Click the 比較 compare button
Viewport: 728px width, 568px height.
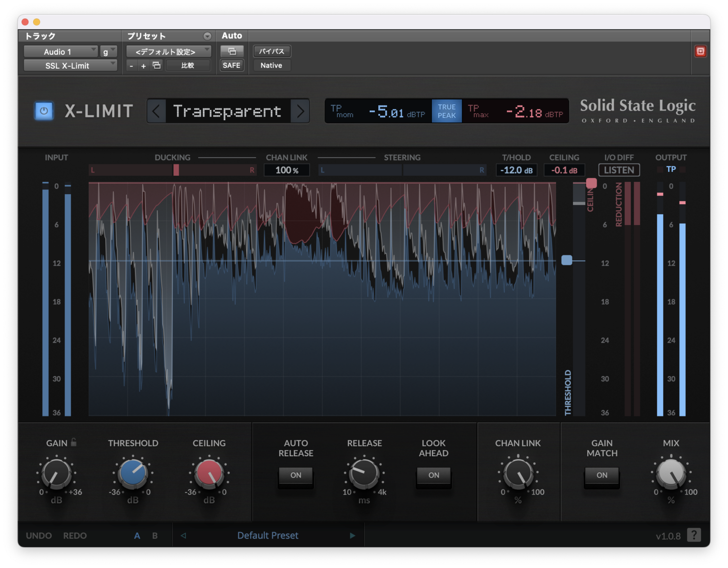click(x=188, y=65)
